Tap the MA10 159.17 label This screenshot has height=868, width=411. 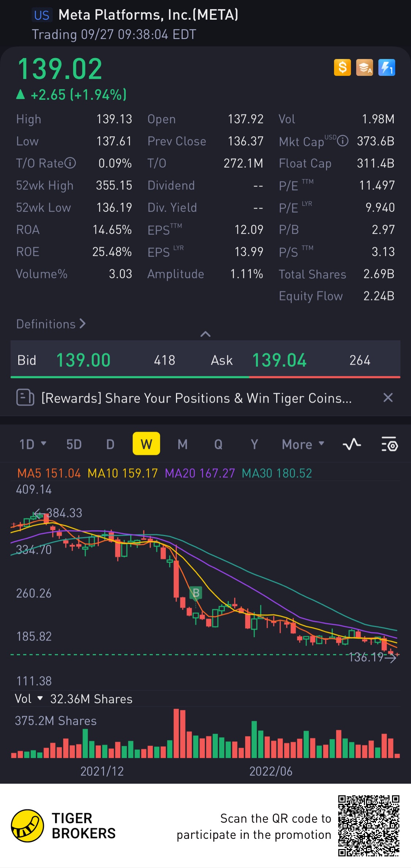[123, 473]
